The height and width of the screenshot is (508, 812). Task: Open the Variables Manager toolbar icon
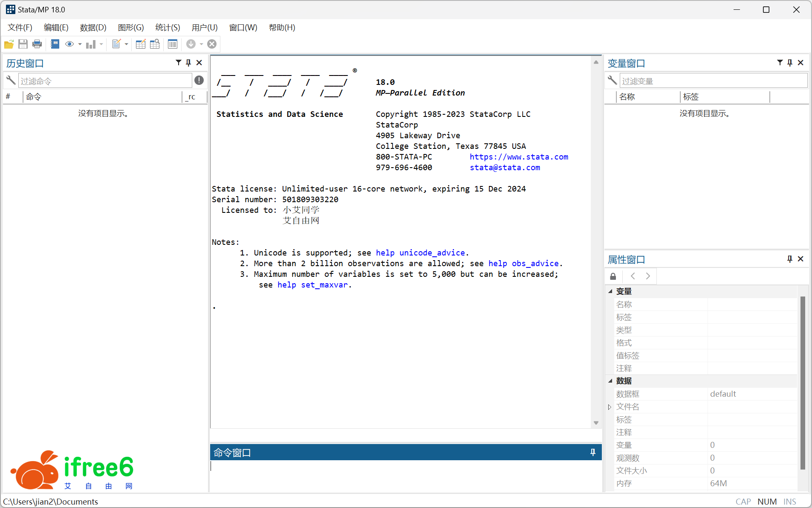coord(173,44)
